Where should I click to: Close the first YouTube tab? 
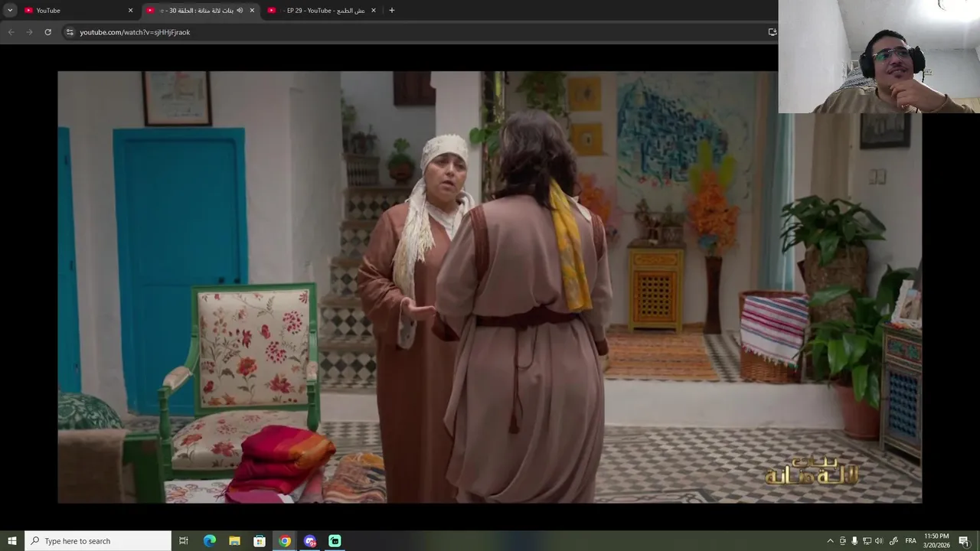[130, 10]
